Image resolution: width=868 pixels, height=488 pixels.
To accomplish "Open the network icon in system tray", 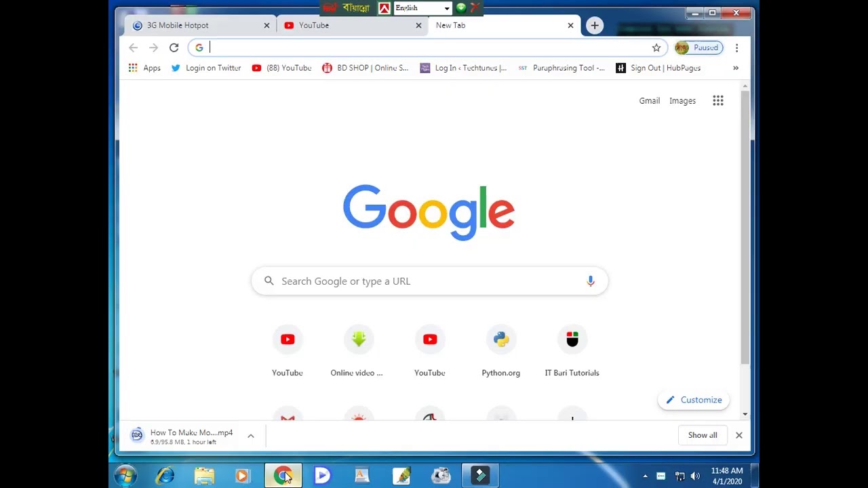I will coord(679,476).
